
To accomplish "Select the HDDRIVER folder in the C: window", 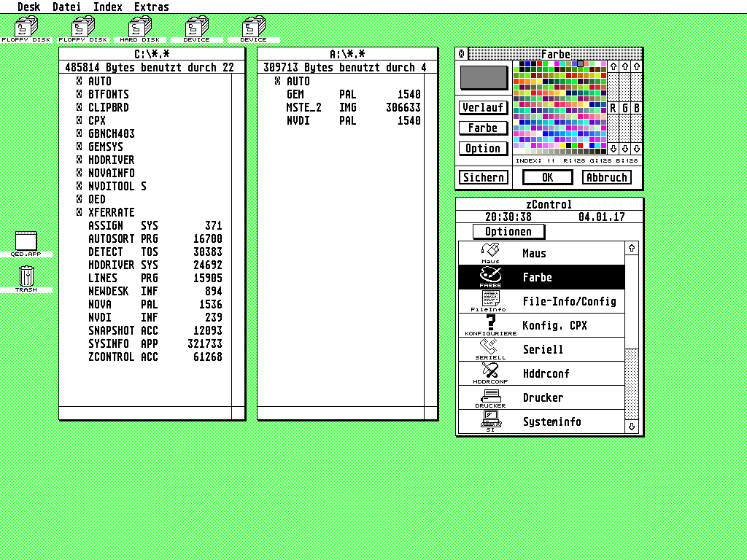I will click(x=106, y=160).
